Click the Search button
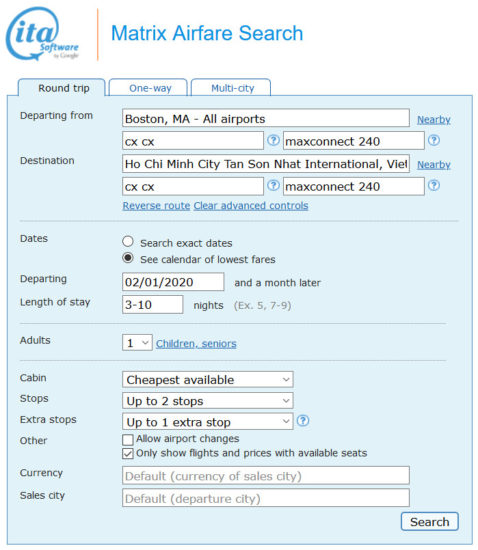The height and width of the screenshot is (550, 478). [429, 522]
